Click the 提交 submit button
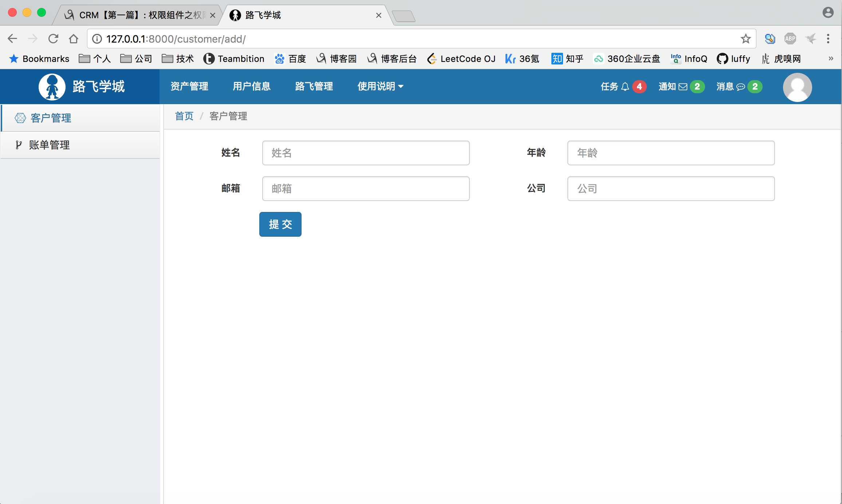 [280, 224]
